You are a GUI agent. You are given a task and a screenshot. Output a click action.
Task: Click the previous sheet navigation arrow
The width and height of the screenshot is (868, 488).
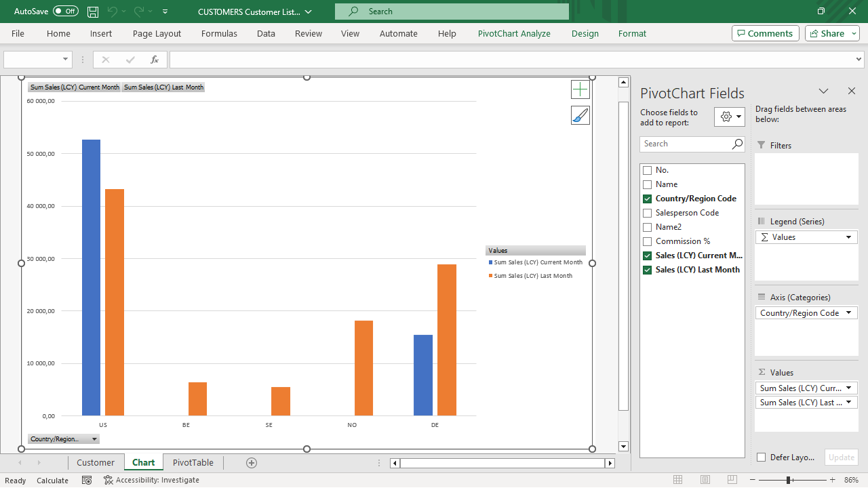[x=20, y=463]
